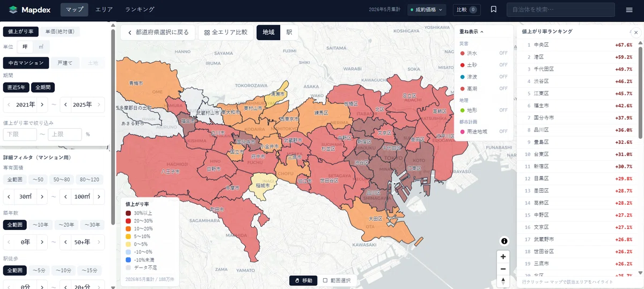
Task: Choose 直近5年 period preset
Action: coord(16,87)
